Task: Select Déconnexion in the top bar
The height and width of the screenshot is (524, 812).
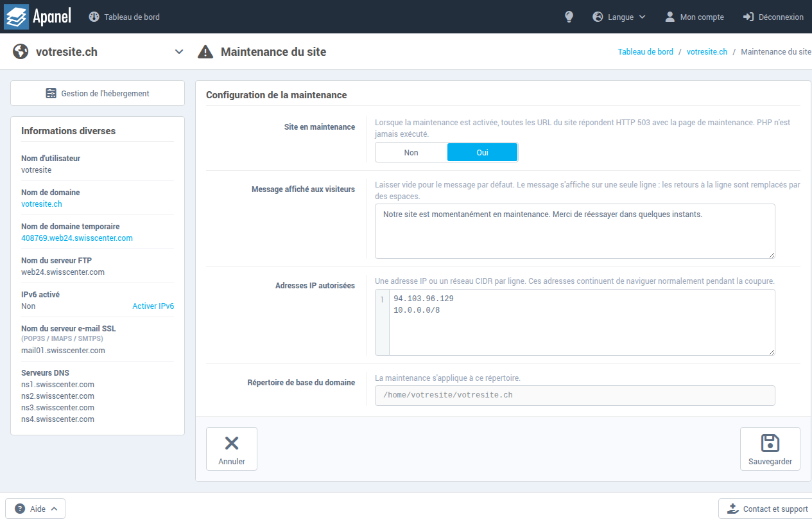Action: [773, 17]
